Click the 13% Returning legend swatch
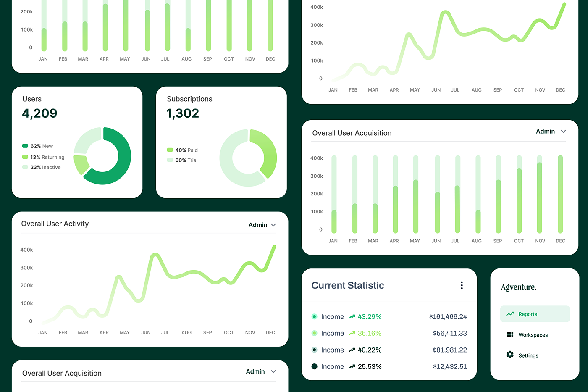Screen dimensions: 588x392 [25, 157]
